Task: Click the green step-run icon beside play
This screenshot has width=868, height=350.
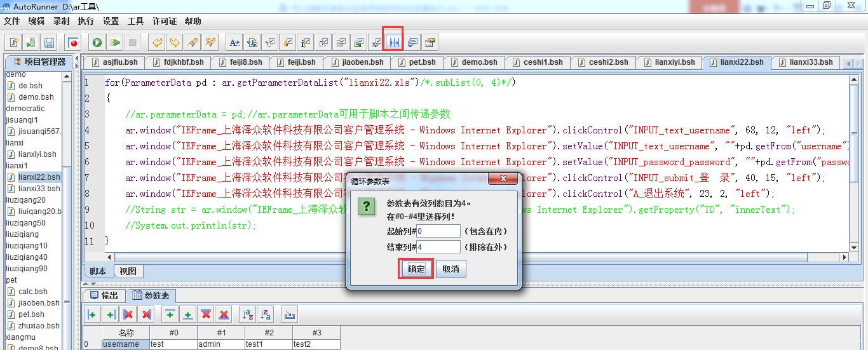Action: point(115,43)
